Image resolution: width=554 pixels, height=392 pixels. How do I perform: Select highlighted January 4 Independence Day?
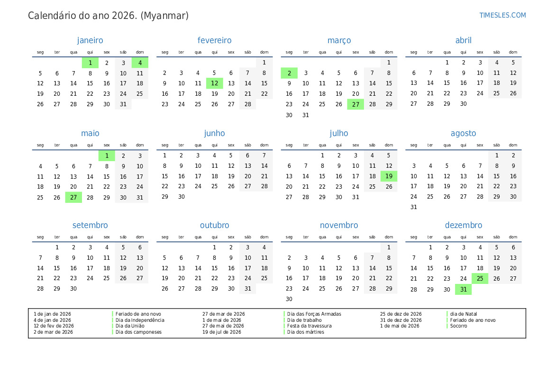[x=140, y=63]
